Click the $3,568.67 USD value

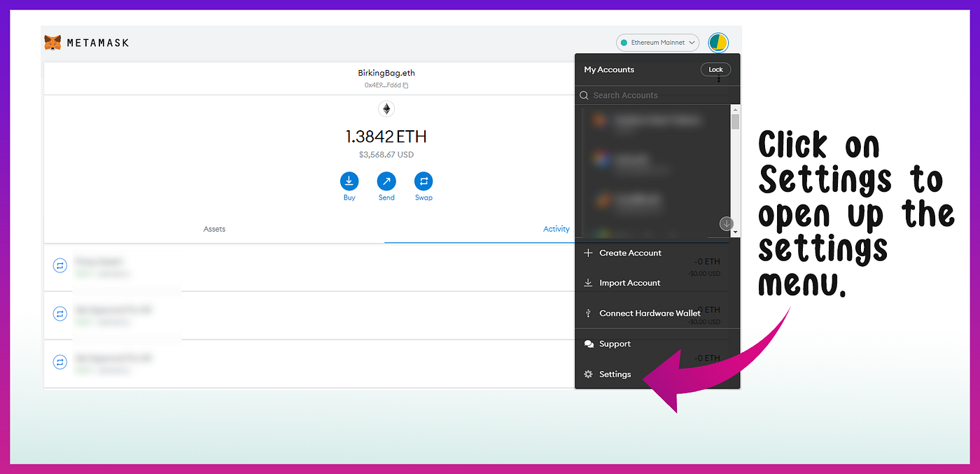[x=386, y=155]
